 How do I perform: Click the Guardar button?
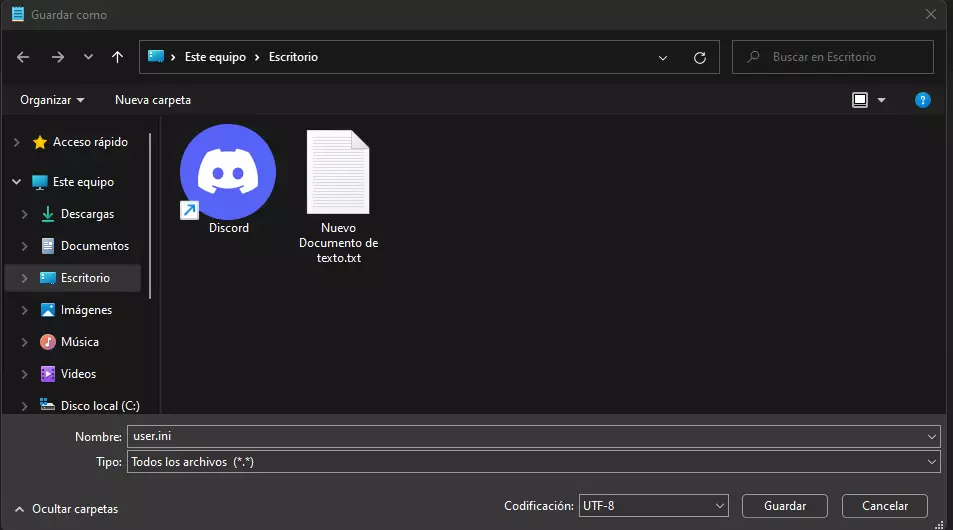pyautogui.click(x=785, y=506)
